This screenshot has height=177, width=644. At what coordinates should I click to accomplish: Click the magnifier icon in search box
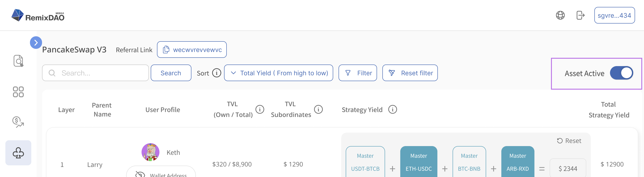click(x=52, y=73)
